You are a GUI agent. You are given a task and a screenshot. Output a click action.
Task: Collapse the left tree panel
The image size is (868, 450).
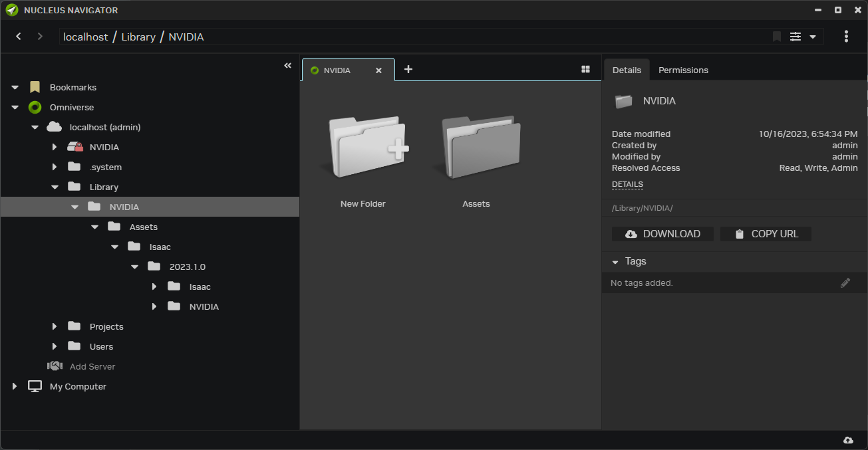(x=288, y=65)
